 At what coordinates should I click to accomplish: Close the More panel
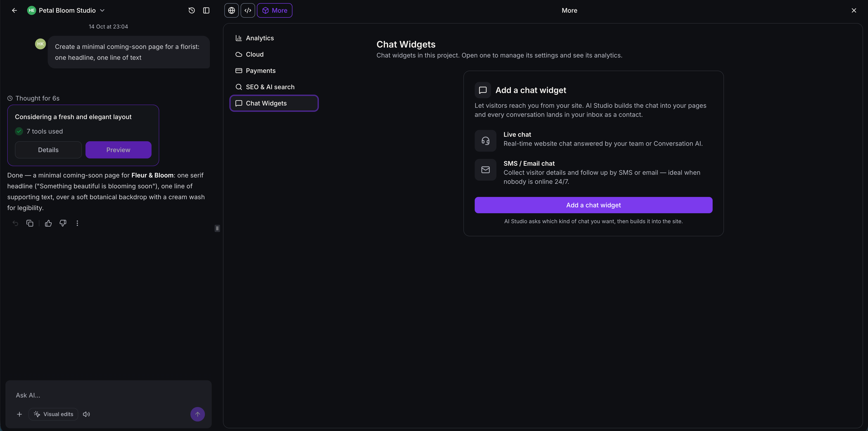pos(854,10)
